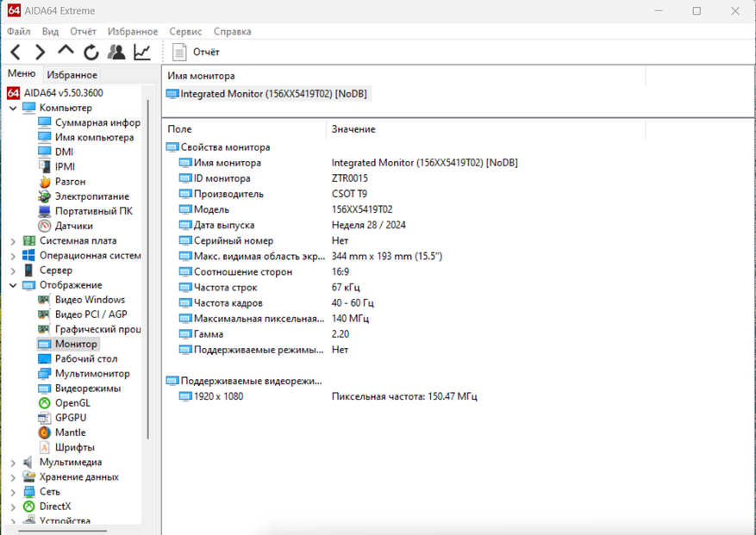
Task: Click the Back navigation arrow in toolbar
Action: 16,53
